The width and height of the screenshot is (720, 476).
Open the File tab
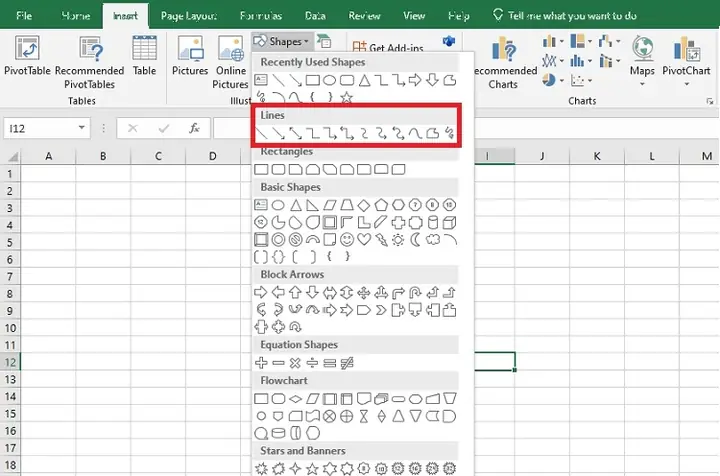[x=24, y=16]
